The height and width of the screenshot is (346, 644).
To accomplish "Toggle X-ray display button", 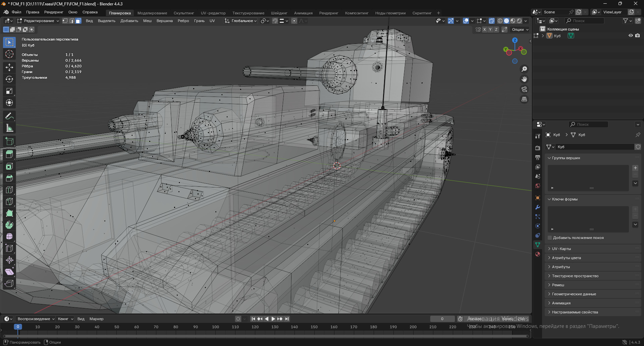I will (491, 21).
